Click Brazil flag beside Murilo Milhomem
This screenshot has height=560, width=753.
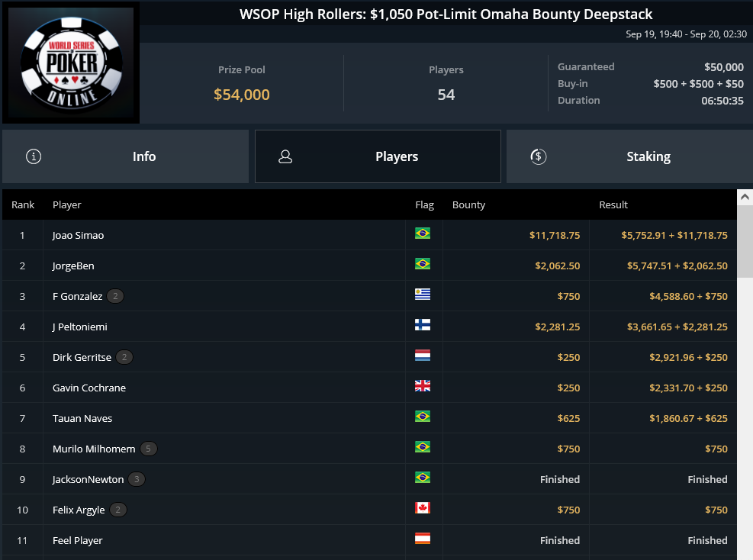(x=423, y=446)
